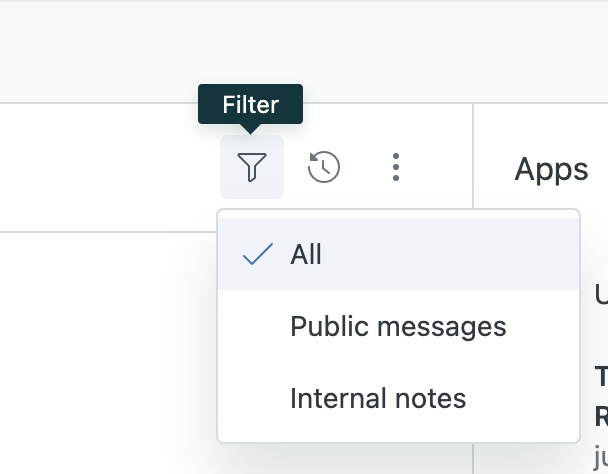The image size is (608, 474).
Task: Click the clock-arrow icon next to Filter
Action: click(x=324, y=167)
